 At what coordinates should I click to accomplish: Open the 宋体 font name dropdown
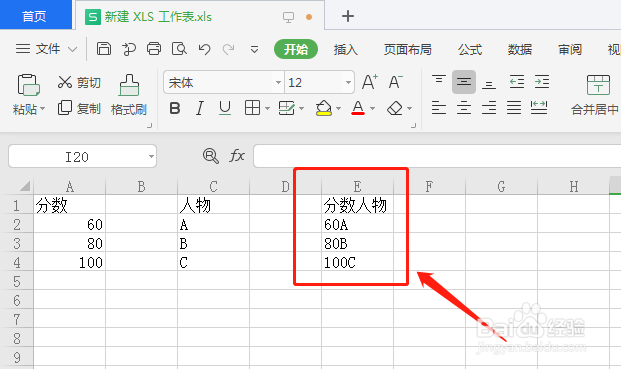pos(278,82)
